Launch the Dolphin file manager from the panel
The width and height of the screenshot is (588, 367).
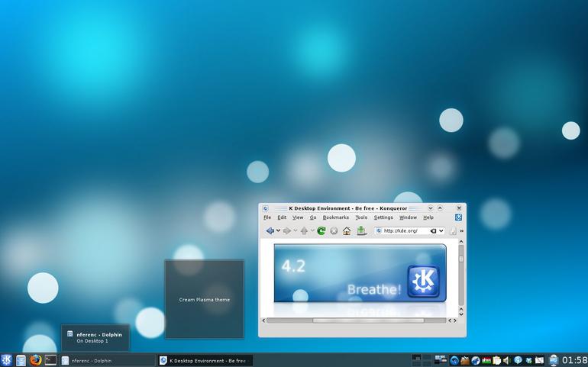point(21,360)
